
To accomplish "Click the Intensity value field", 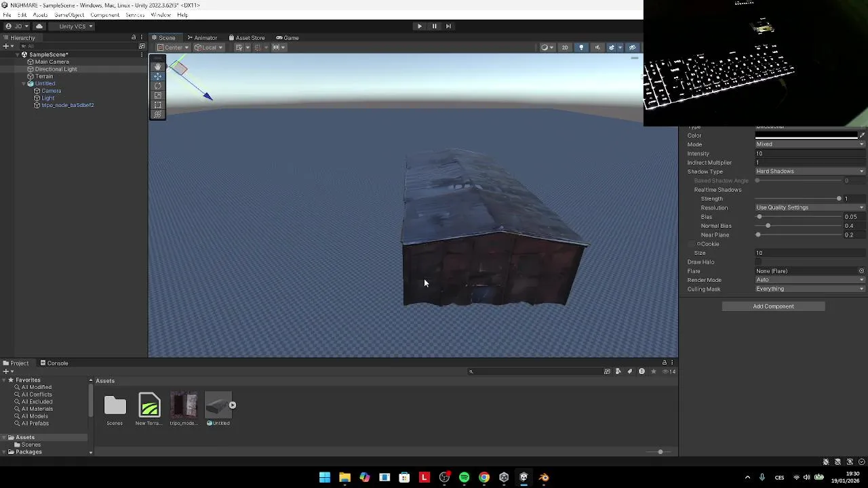I will pos(810,154).
